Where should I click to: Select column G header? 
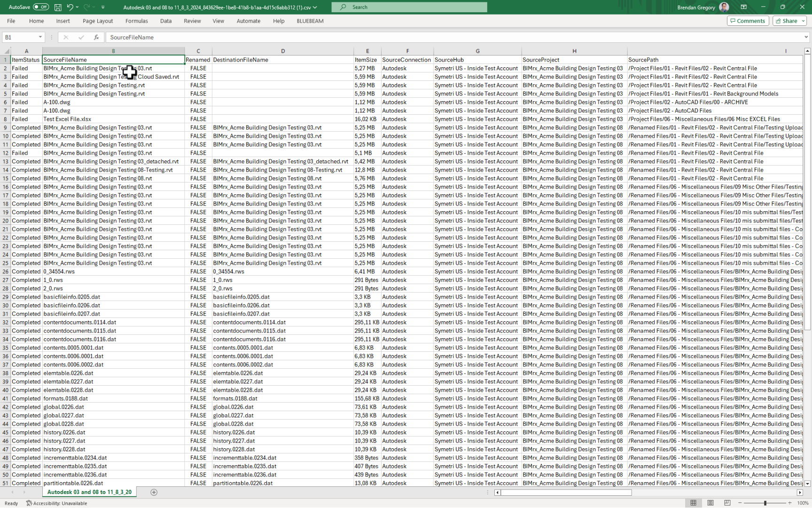pos(477,51)
